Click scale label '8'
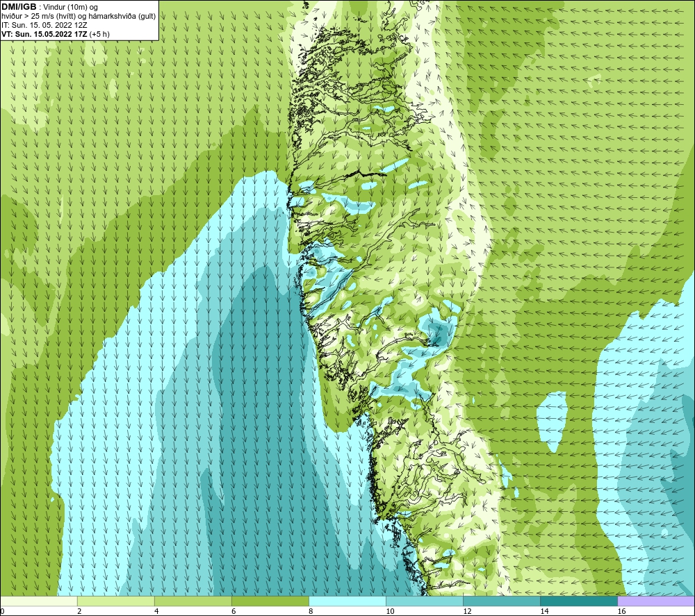Viewport: 695px width, 616px height. (x=311, y=611)
